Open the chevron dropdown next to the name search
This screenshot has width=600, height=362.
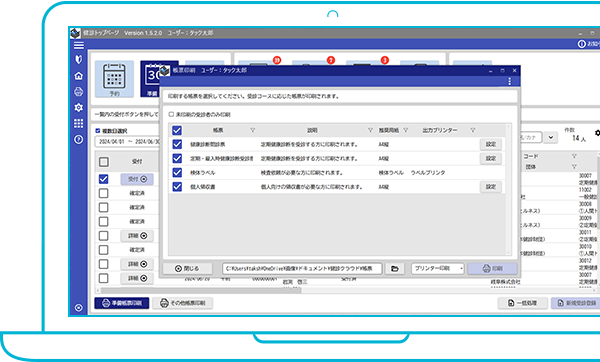click(550, 137)
